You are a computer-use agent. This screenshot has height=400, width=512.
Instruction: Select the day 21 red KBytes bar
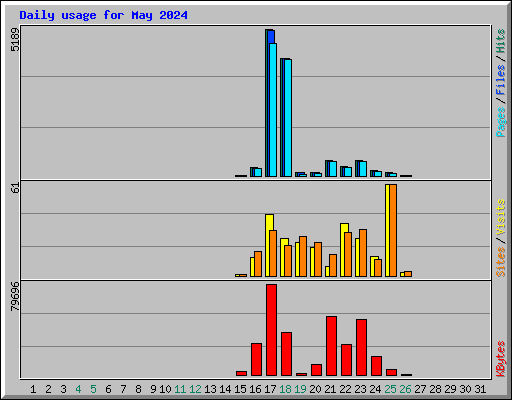tap(331, 346)
